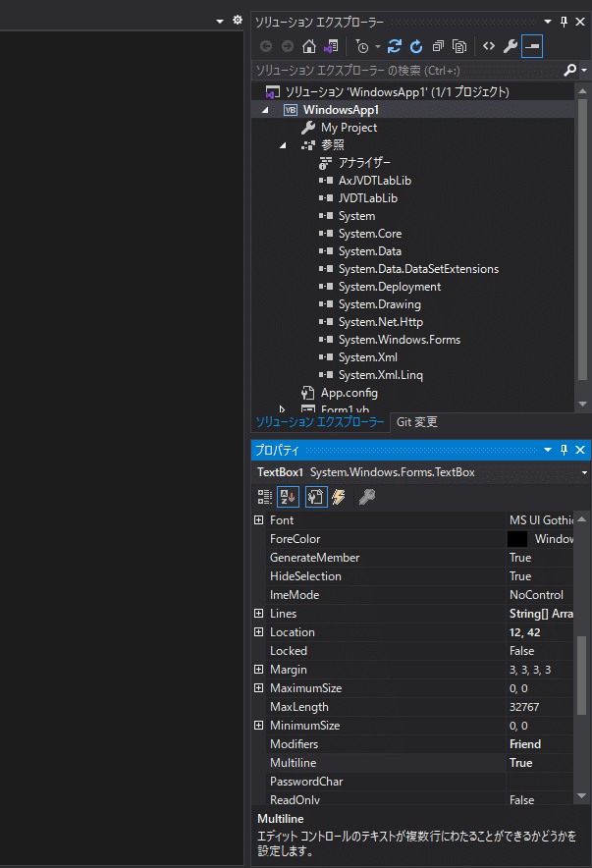Sync with active document icon
This screenshot has width=592, height=868.
[395, 46]
